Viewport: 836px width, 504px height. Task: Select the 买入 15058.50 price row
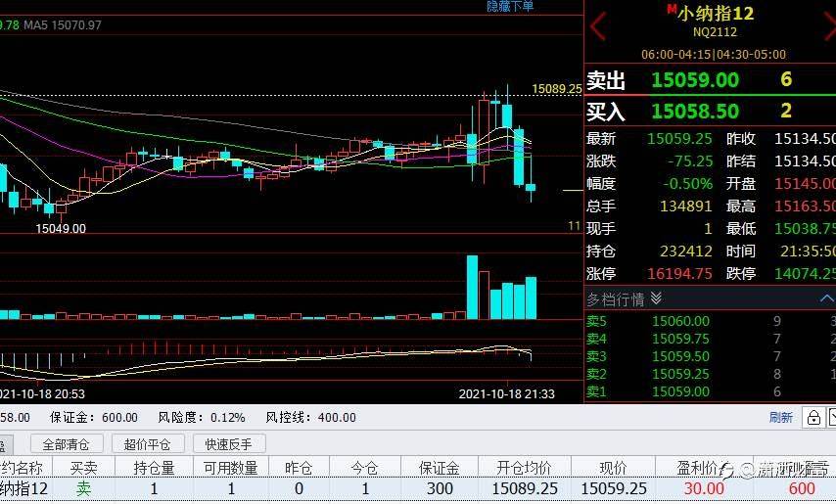(x=709, y=112)
